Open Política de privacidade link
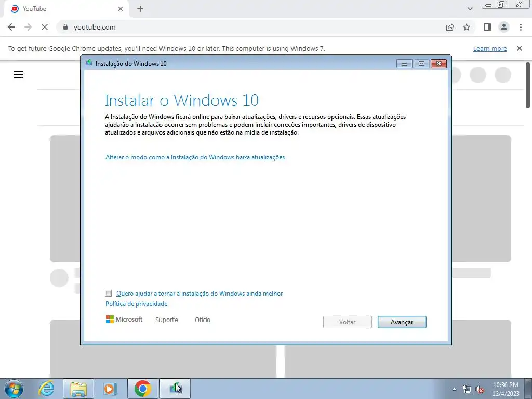Screen dimensions: 532x399 click(x=137, y=303)
